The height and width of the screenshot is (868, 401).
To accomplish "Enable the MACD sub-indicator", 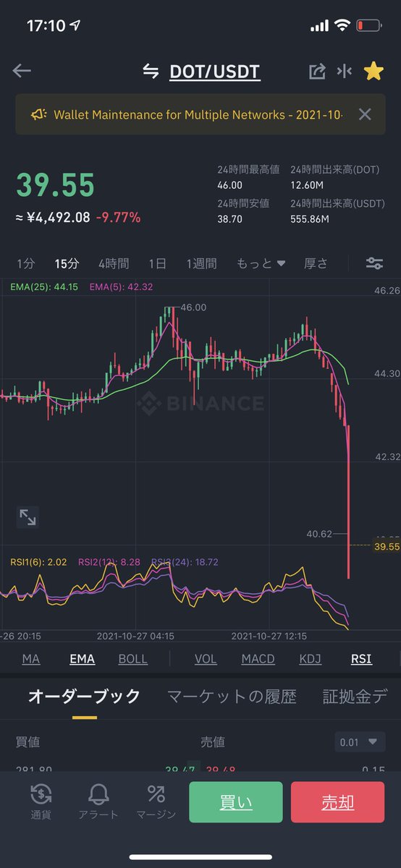I will coord(258,659).
